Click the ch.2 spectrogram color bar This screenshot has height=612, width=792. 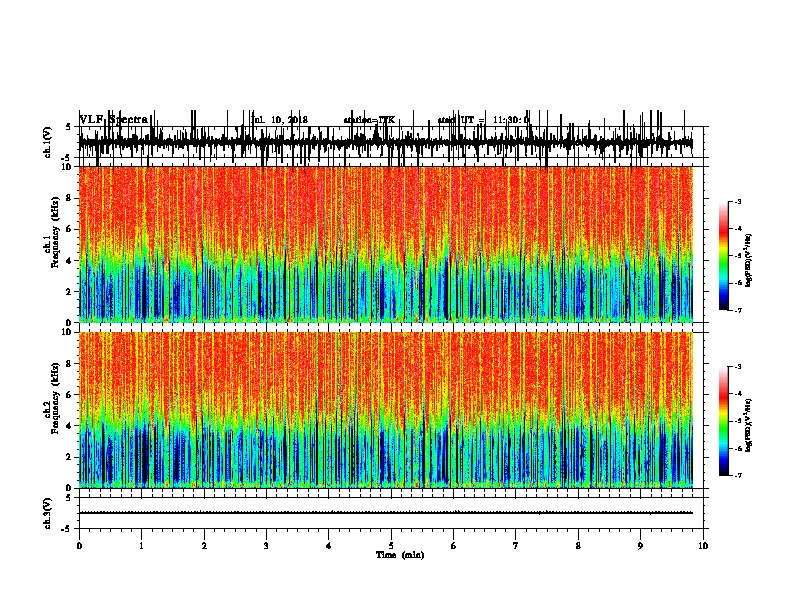coord(724,421)
